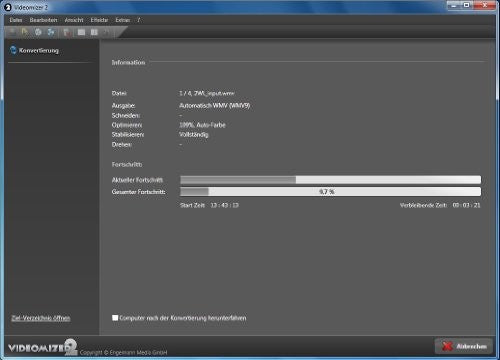
Task: Maximize the Videomizer 2 window
Action: point(467,5)
